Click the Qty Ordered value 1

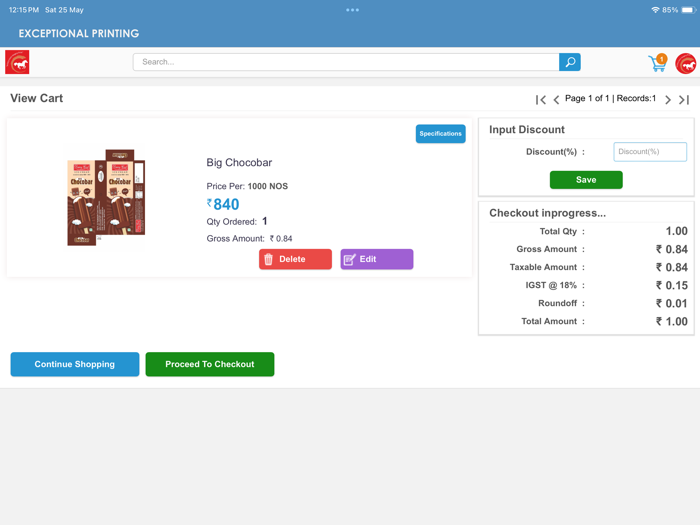point(264,221)
